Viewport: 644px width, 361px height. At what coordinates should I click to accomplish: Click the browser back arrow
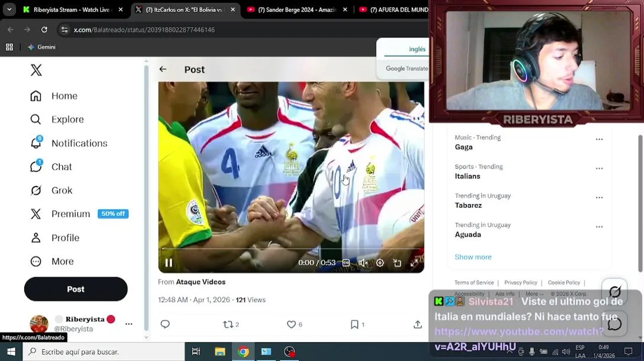[x=11, y=30]
